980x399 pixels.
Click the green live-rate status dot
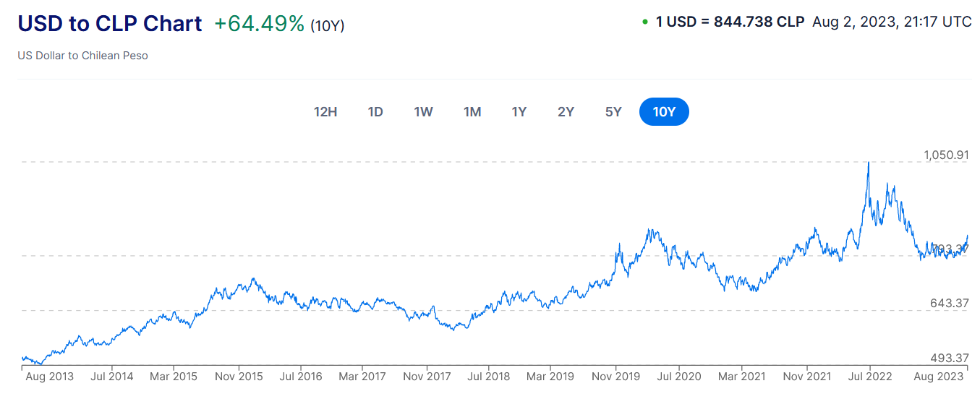click(x=645, y=22)
